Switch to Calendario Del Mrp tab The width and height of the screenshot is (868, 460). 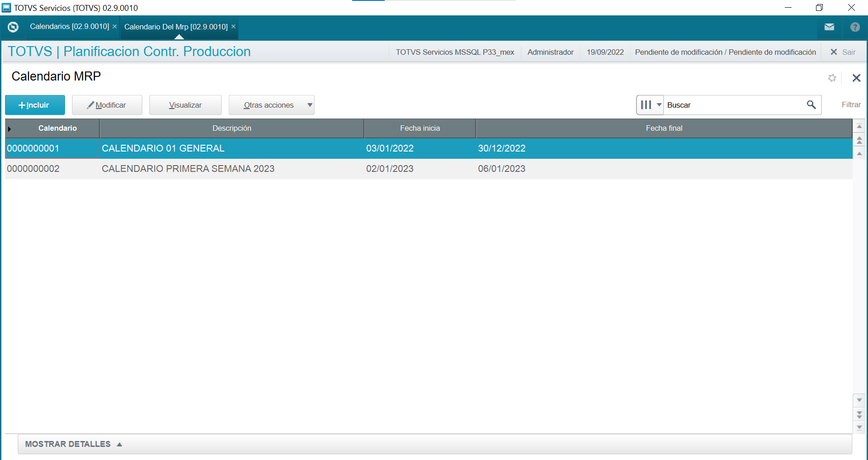[176, 27]
